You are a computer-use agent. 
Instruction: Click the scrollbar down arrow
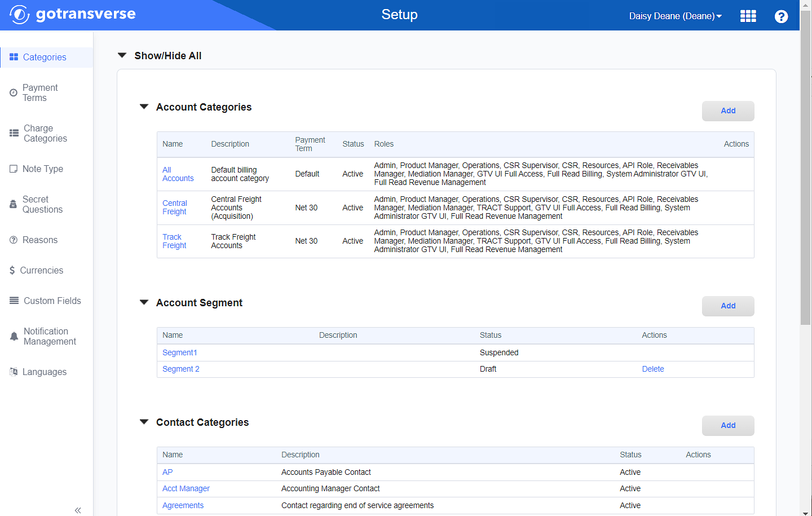pyautogui.click(x=806, y=512)
